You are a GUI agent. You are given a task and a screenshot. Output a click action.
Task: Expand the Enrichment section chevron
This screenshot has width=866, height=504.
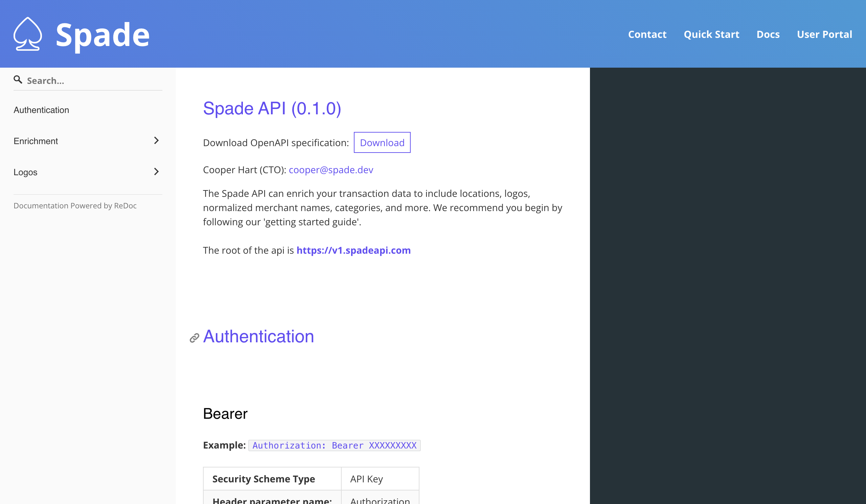coord(156,140)
